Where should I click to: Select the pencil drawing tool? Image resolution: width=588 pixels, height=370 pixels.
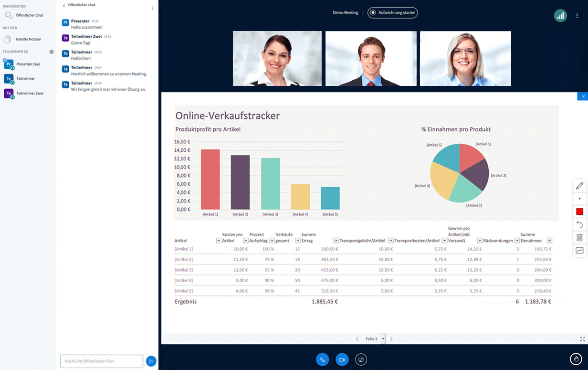(x=579, y=186)
